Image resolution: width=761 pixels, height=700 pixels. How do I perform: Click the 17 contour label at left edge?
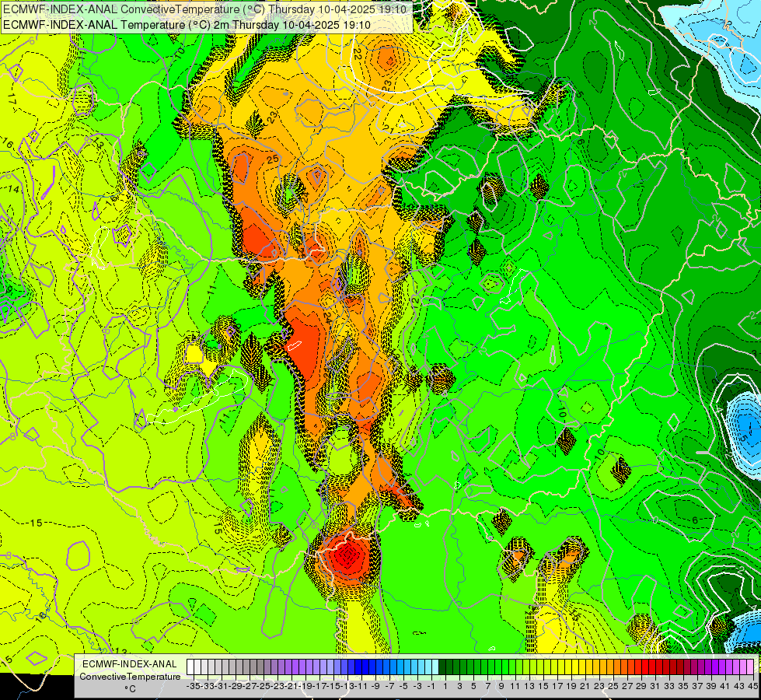(x=12, y=100)
